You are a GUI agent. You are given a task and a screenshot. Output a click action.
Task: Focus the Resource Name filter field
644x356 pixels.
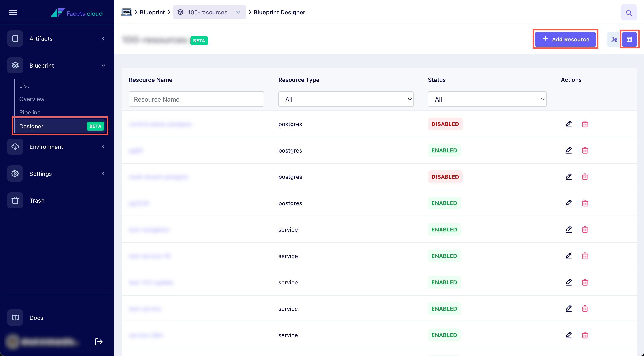coord(196,99)
